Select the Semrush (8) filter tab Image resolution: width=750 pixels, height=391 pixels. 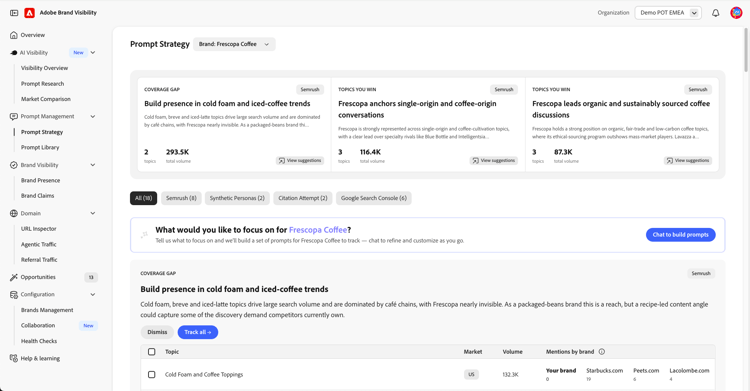[x=181, y=198]
